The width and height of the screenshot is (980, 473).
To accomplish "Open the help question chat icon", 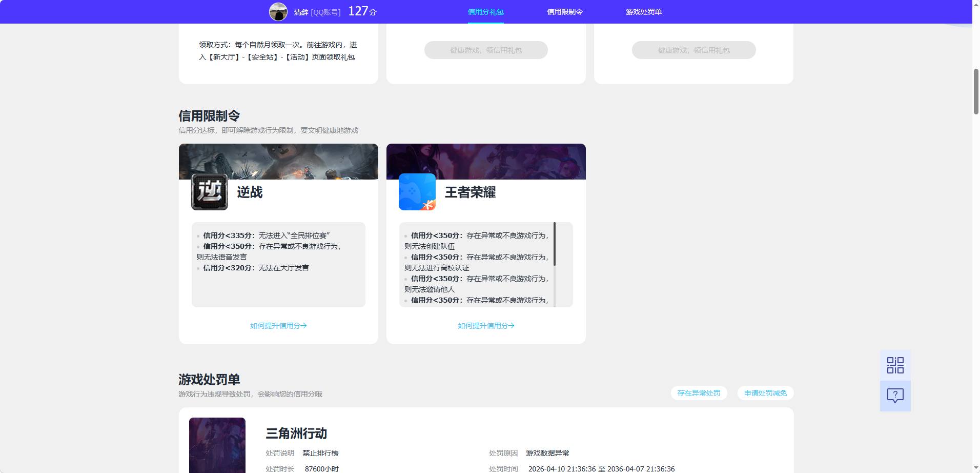I will [x=895, y=396].
